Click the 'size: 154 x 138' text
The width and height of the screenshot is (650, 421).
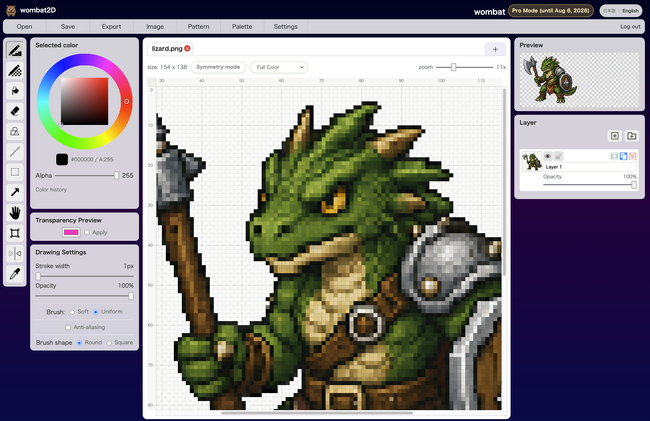pos(167,67)
